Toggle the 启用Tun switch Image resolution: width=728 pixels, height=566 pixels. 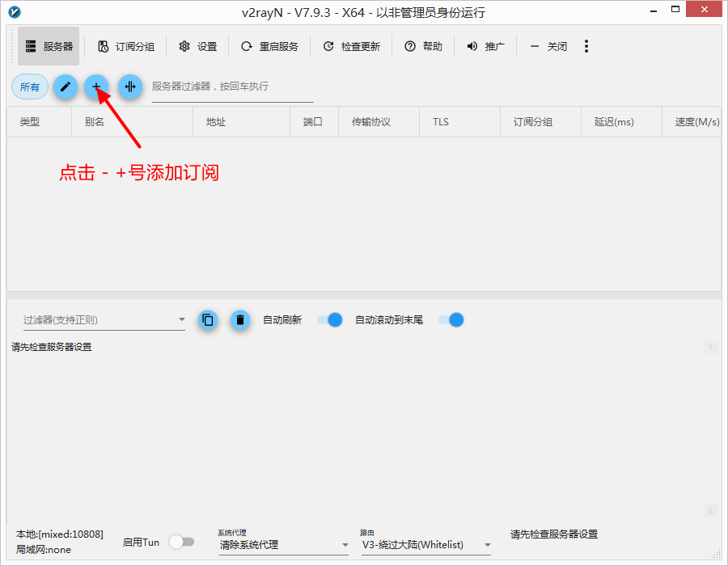tap(181, 542)
